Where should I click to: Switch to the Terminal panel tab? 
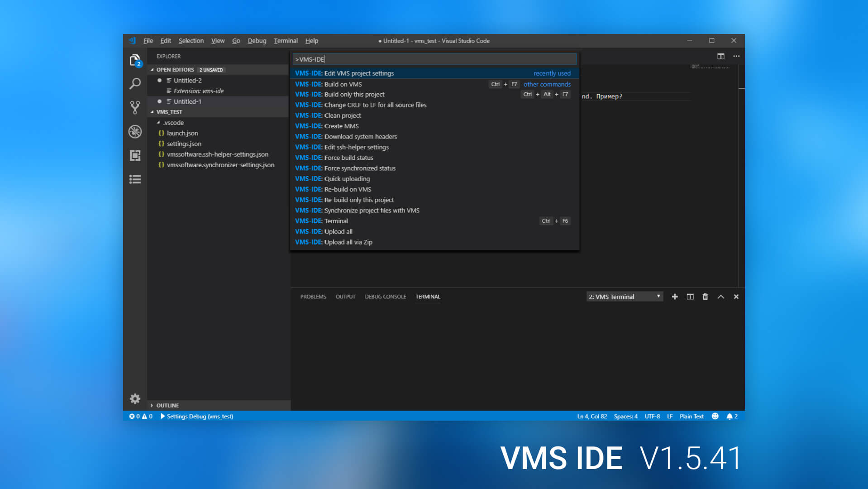[x=428, y=297]
